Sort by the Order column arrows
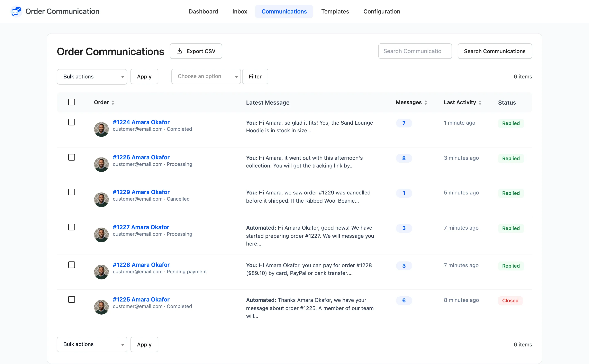The image size is (589, 364). (x=113, y=103)
